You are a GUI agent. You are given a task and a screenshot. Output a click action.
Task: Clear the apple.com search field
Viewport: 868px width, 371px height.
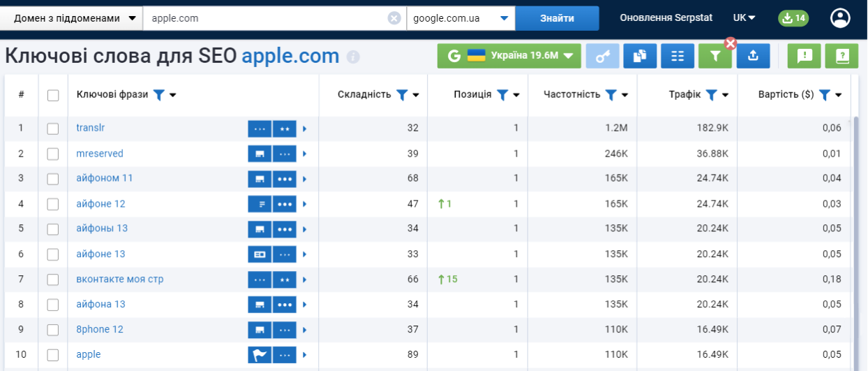[394, 18]
